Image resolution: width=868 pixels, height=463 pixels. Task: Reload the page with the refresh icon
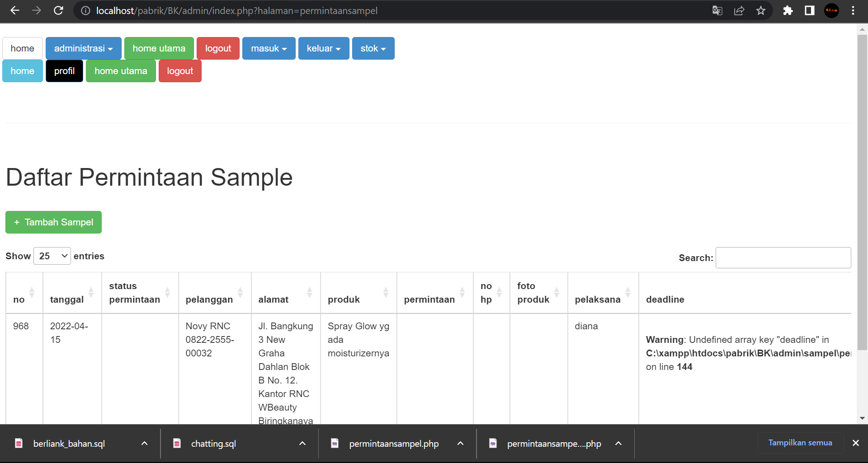(x=58, y=10)
